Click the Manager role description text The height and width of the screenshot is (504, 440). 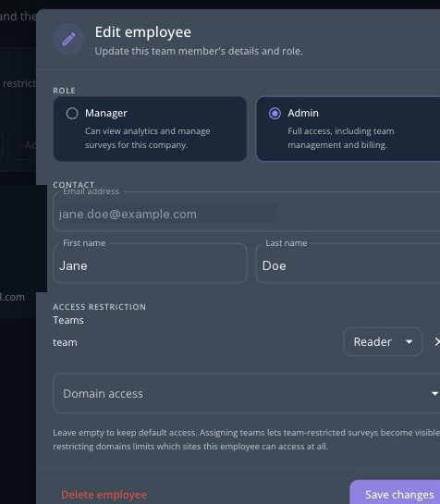coord(148,138)
